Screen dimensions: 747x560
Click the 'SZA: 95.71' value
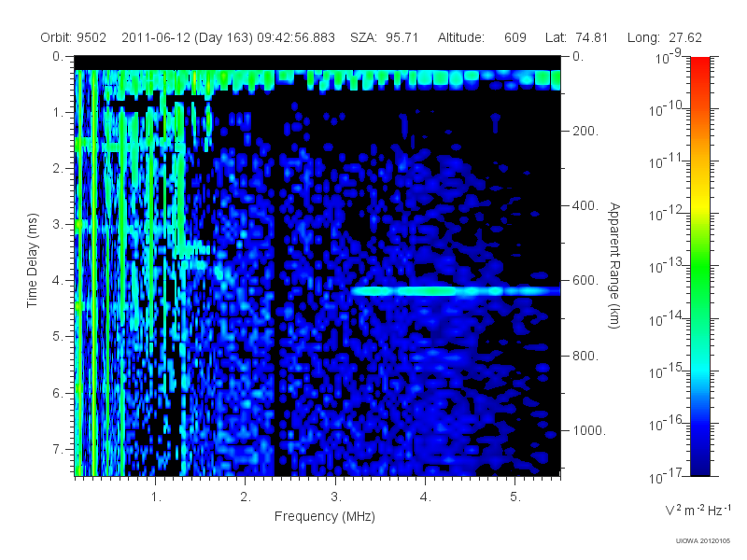click(x=384, y=37)
